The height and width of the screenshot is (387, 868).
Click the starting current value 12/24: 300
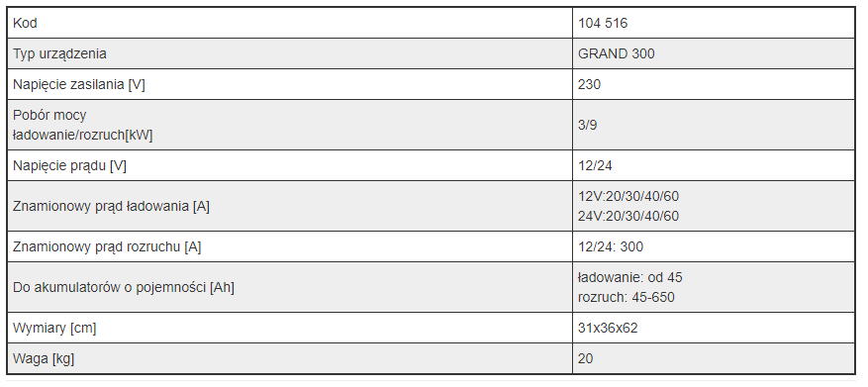point(611,246)
